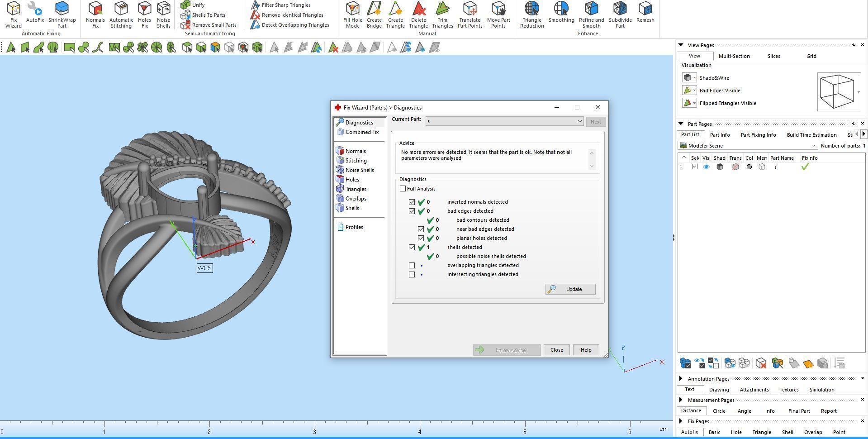Screen dimensions: 868x439
Task: Close the Fix Wizard dialog via Close
Action: click(556, 350)
